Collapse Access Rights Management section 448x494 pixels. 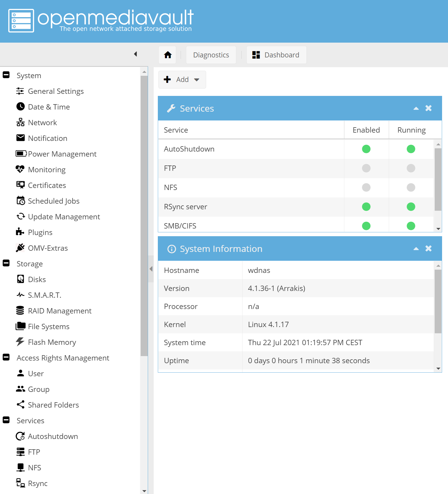click(6, 358)
